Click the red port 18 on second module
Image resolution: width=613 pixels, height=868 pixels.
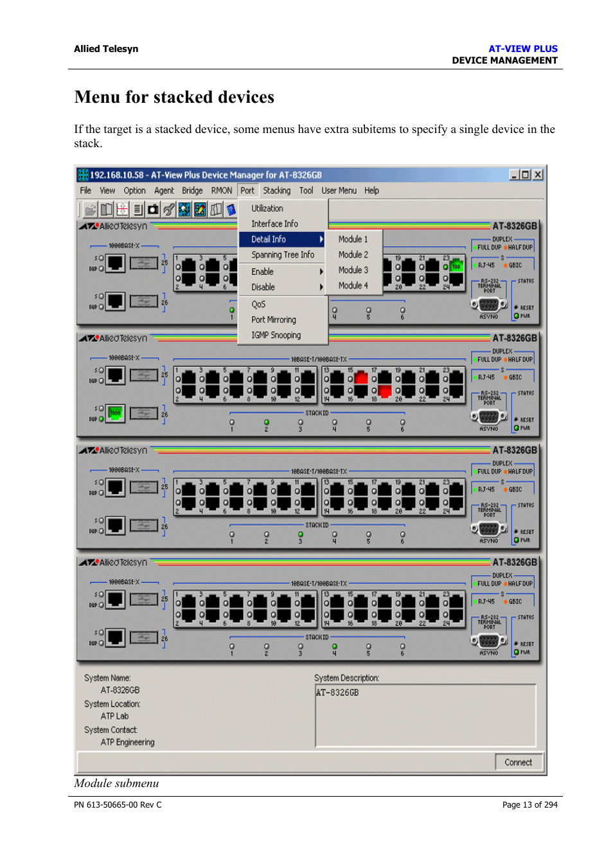point(385,391)
